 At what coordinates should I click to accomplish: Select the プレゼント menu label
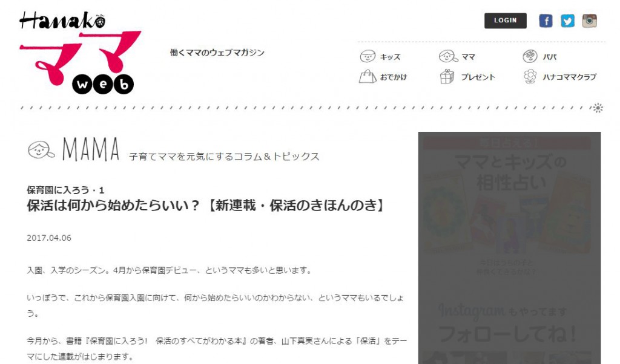(x=478, y=77)
